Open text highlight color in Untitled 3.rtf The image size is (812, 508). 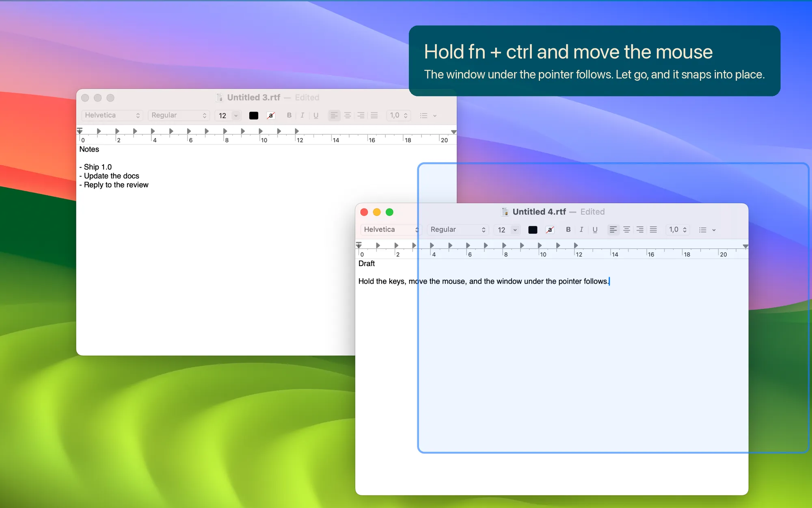coord(271,115)
